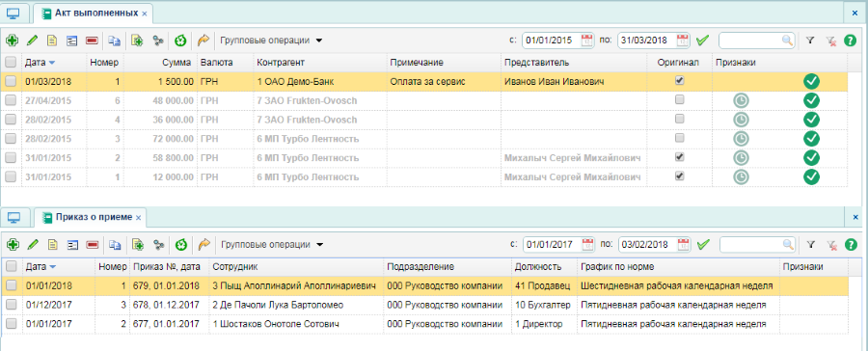The height and width of the screenshot is (351, 868).
Task: Open the green help icon in the Акт выполненных toolbar
Action: coord(850,40)
